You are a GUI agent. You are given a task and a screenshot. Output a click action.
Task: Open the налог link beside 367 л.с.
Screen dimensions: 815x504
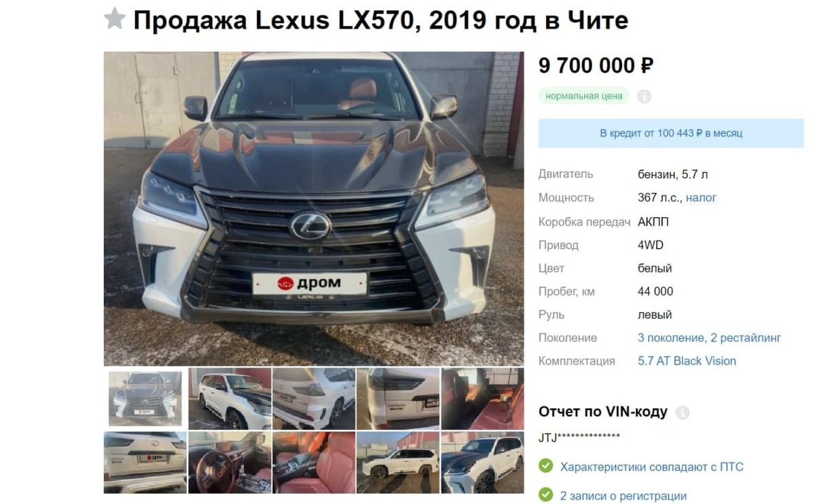pyautogui.click(x=701, y=198)
